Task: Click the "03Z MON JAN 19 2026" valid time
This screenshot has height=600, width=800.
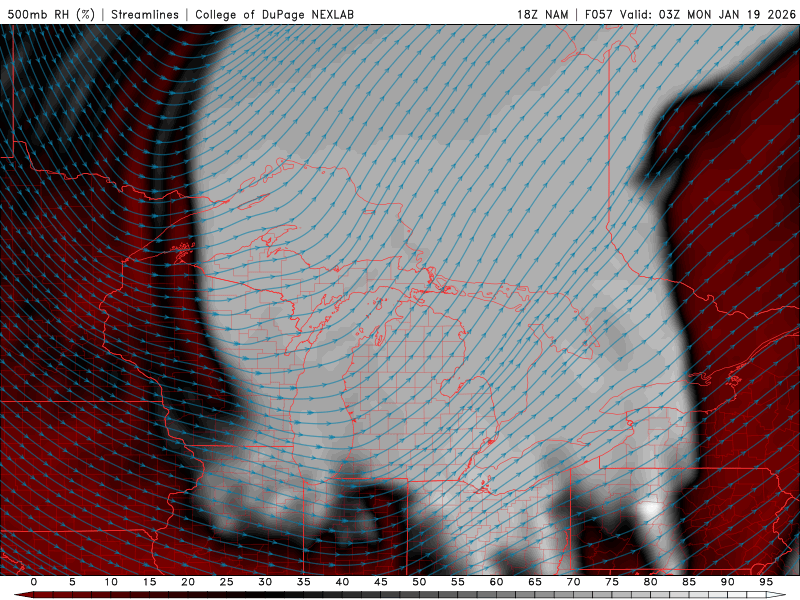Action: point(727,14)
